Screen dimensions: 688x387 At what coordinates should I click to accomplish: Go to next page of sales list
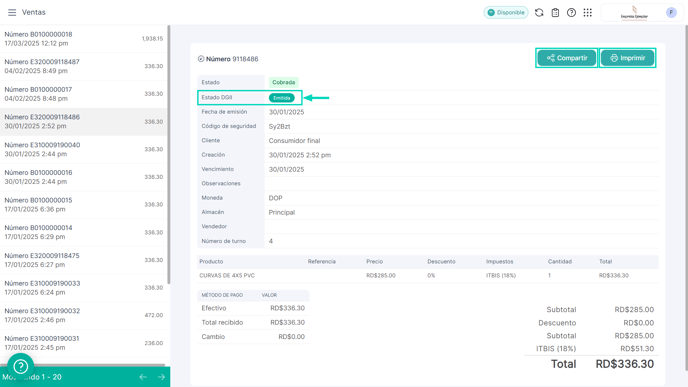click(161, 377)
